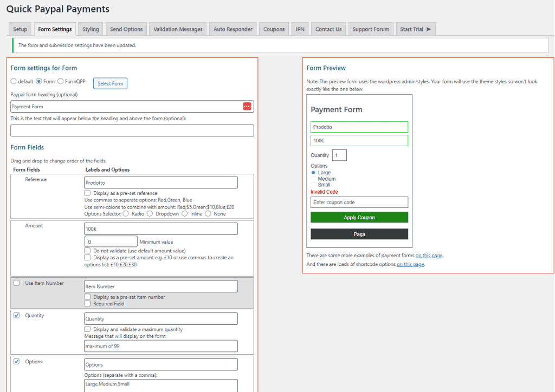Open the Coupons tab
The height and width of the screenshot is (392, 555).
274,29
